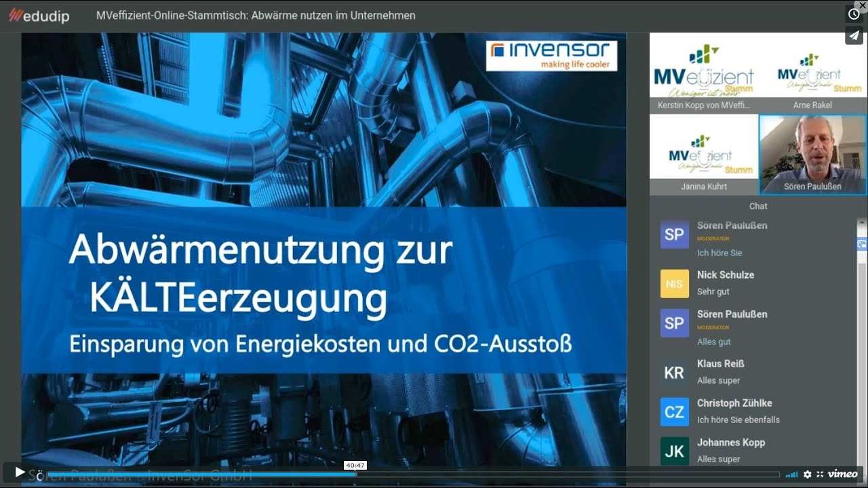Click the name Johannes Kopp
This screenshot has height=488, width=868.
coord(731,442)
